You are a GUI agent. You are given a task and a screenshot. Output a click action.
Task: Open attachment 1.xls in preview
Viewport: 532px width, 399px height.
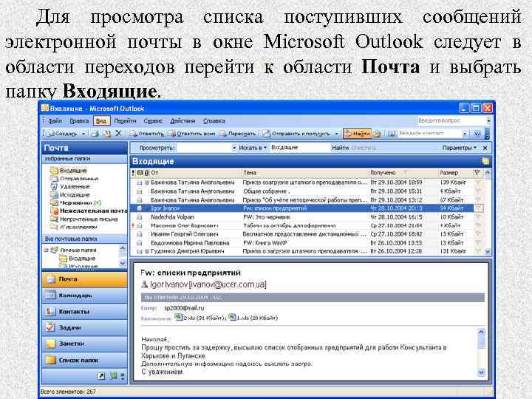[253, 318]
